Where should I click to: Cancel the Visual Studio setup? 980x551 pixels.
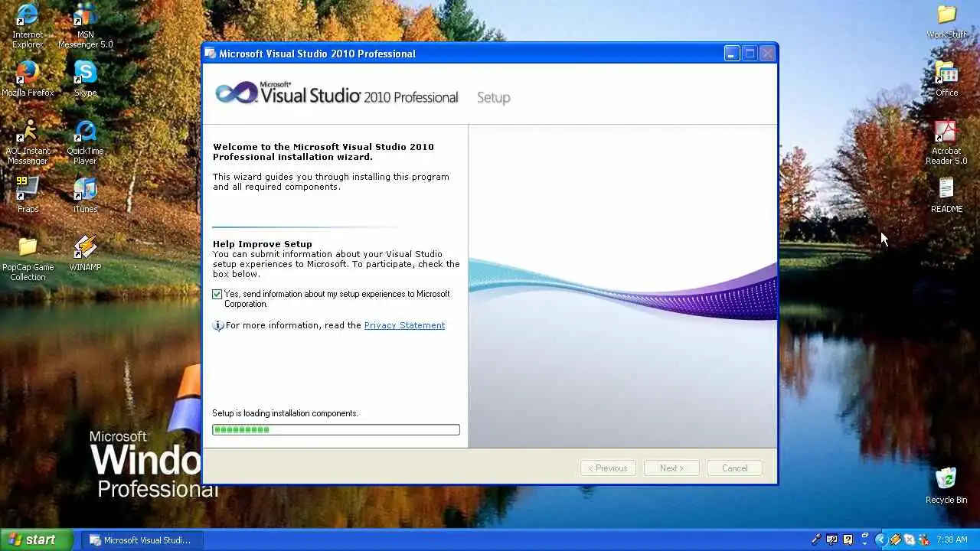tap(734, 468)
